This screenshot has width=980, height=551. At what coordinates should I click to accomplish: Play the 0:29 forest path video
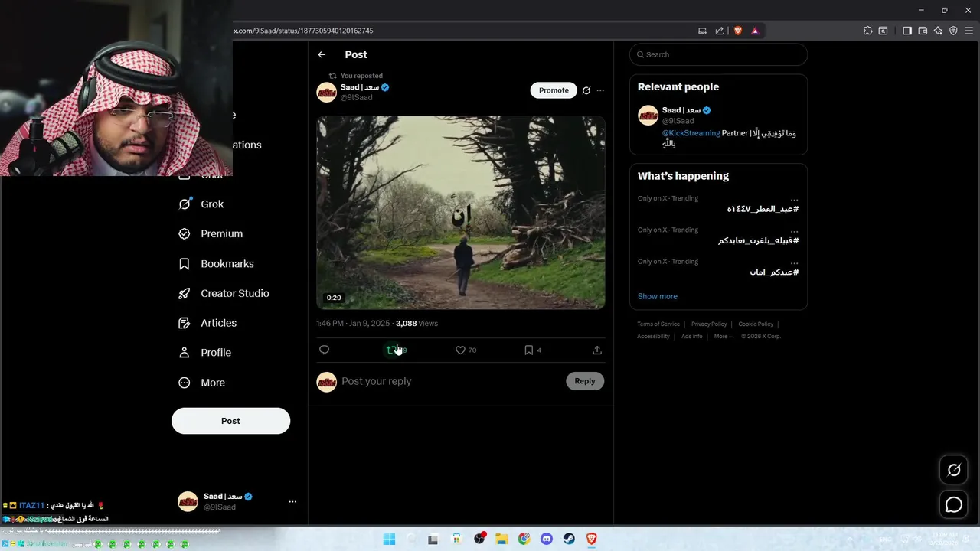pyautogui.click(x=461, y=213)
